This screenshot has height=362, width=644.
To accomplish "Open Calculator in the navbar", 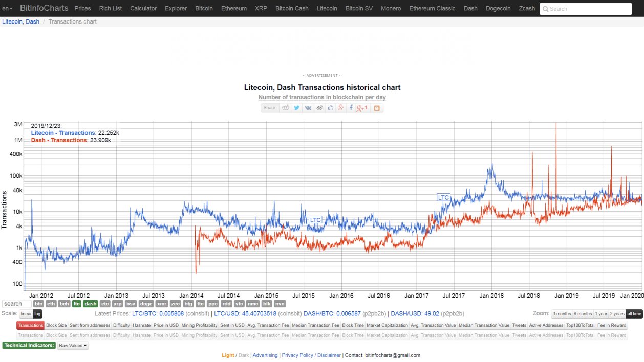I will click(143, 8).
